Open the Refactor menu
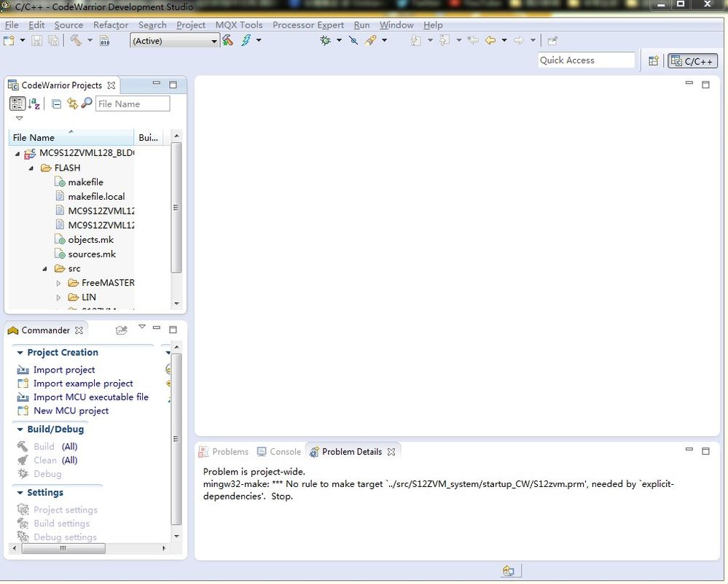 (111, 25)
